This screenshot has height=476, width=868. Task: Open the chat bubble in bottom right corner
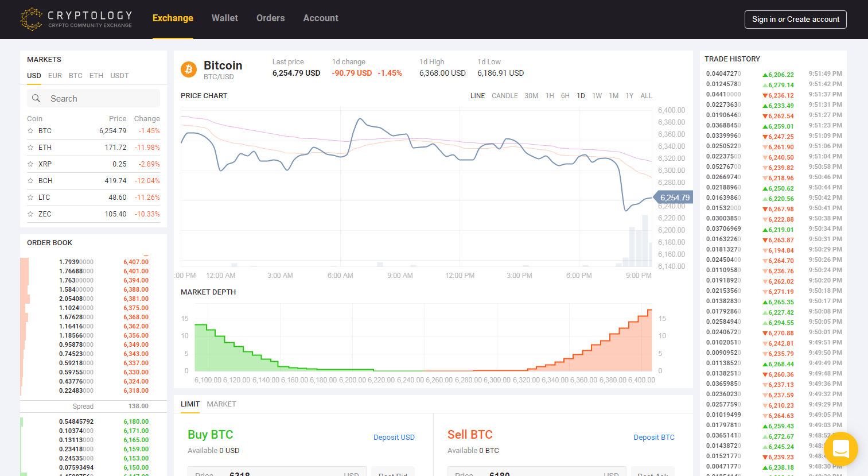point(840,449)
